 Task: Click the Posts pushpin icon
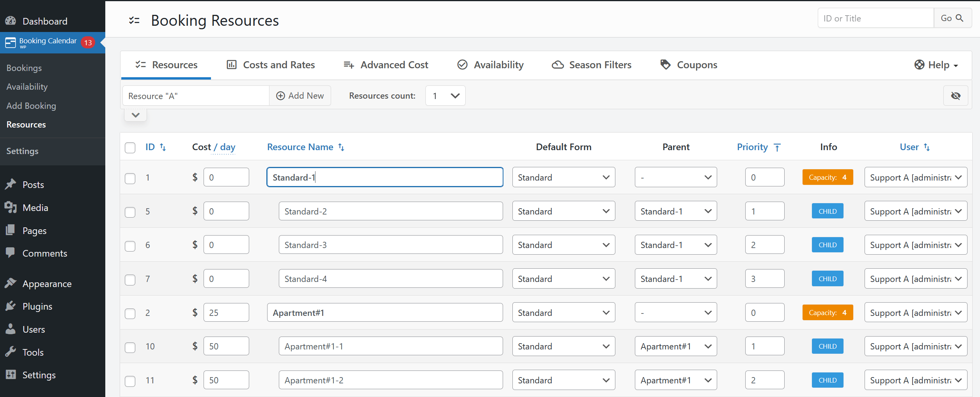pyautogui.click(x=11, y=184)
